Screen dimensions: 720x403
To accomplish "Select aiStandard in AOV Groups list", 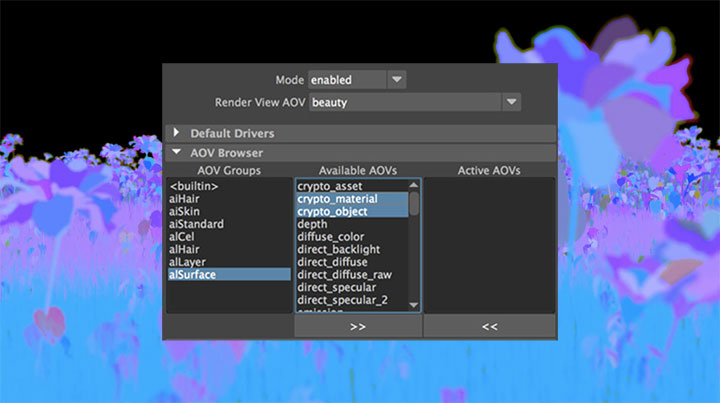I will 196,224.
